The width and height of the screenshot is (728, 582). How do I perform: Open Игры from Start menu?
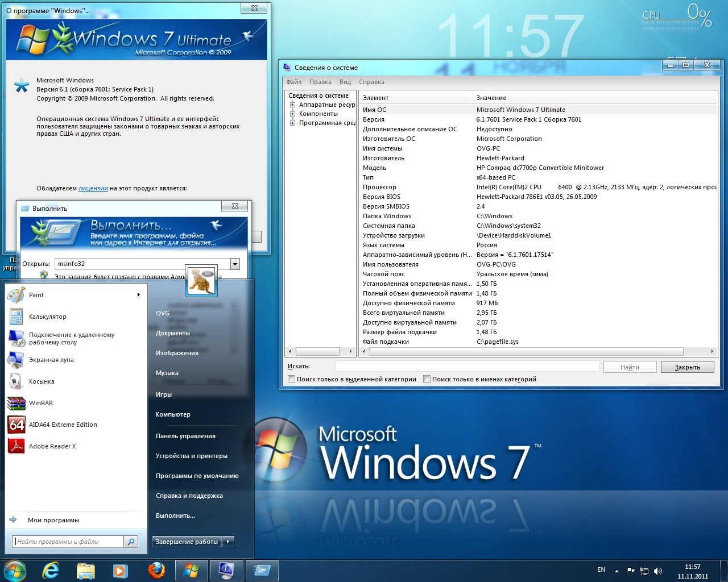click(164, 394)
